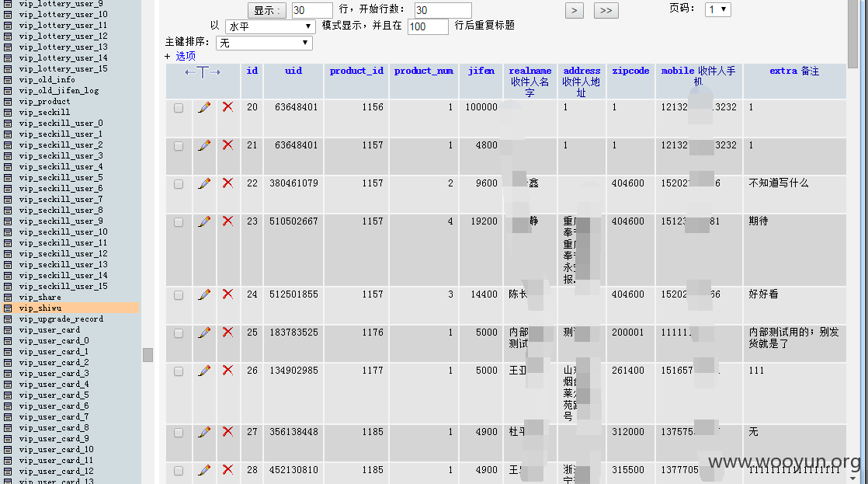Open the 页码 page number dropdown
Viewport: 868px width, 484px height.
pyautogui.click(x=718, y=9)
